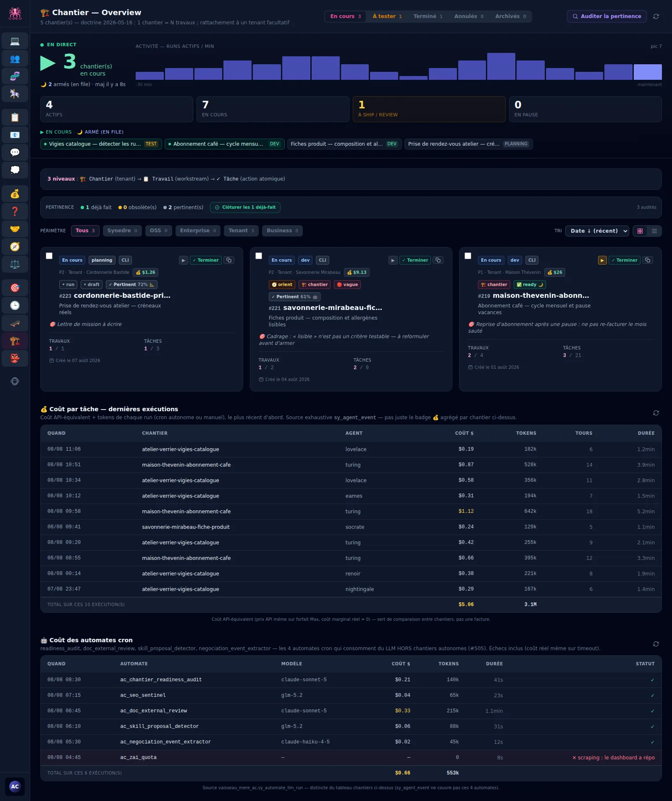
Task: Open the Vigies catalogue TEST chip
Action: tap(101, 144)
